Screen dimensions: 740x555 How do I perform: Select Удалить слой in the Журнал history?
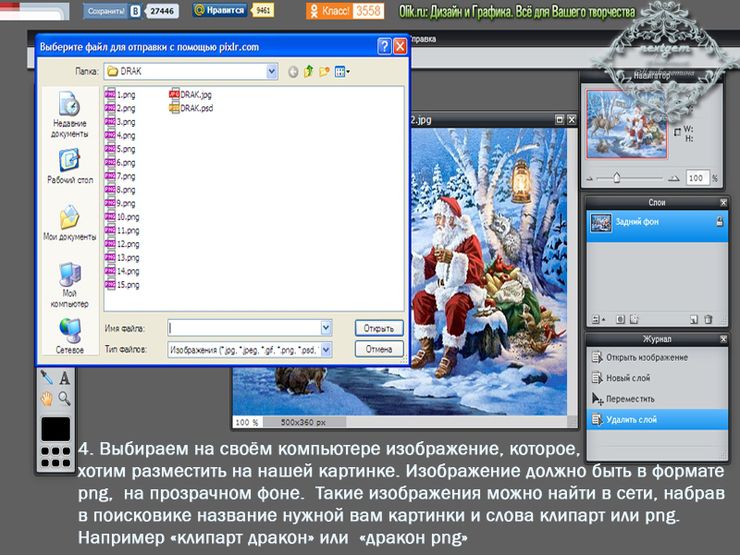pyautogui.click(x=656, y=419)
